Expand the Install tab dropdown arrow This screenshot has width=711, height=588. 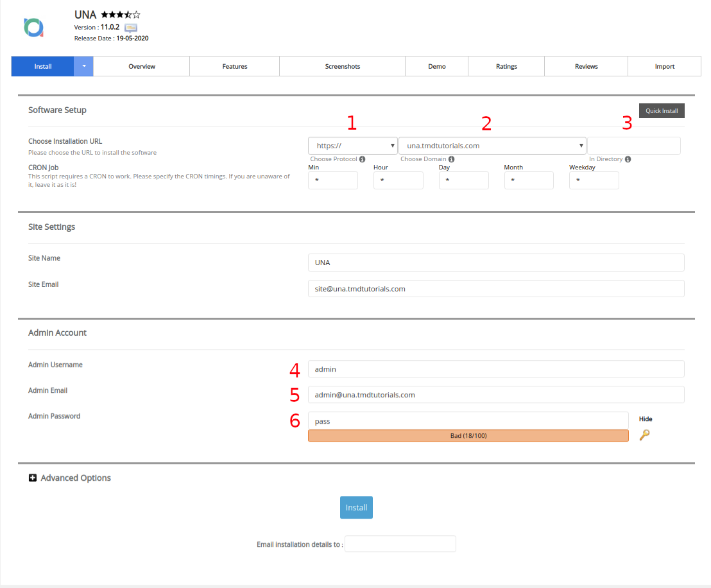click(83, 66)
